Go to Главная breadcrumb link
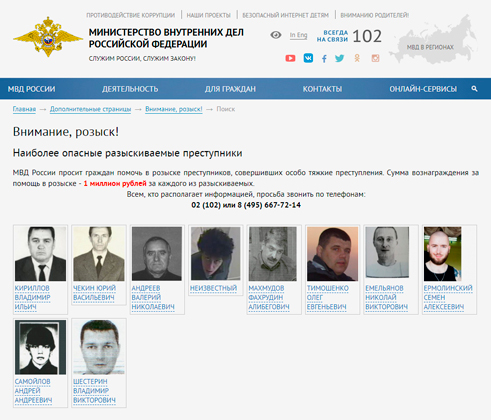491x420 pixels. pos(24,109)
